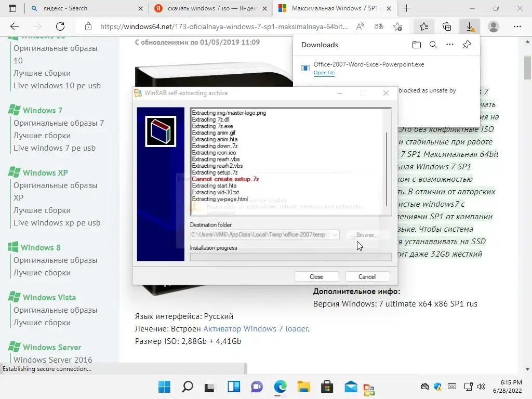Image resolution: width=532 pixels, height=399 pixels.
Task: Open Live windows xp pe usb link
Action: [x=57, y=222]
